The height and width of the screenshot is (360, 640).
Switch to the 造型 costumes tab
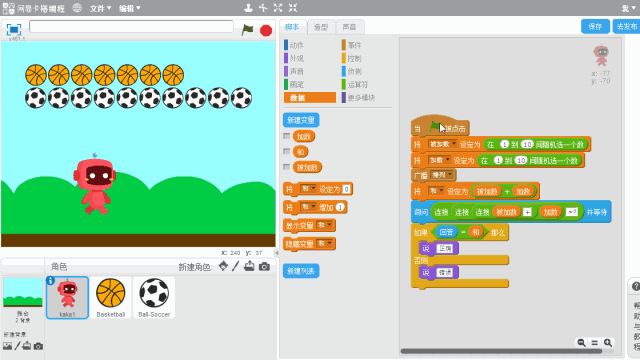tap(321, 27)
